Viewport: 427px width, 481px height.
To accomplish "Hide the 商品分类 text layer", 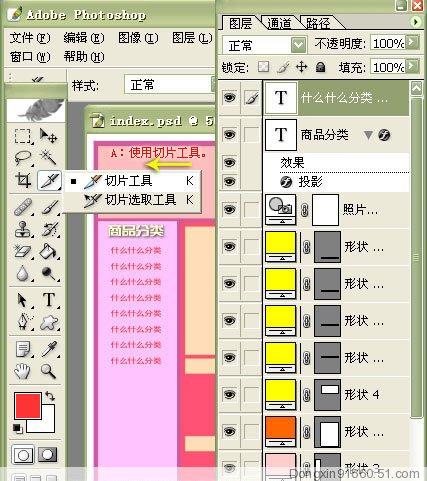I will click(230, 135).
